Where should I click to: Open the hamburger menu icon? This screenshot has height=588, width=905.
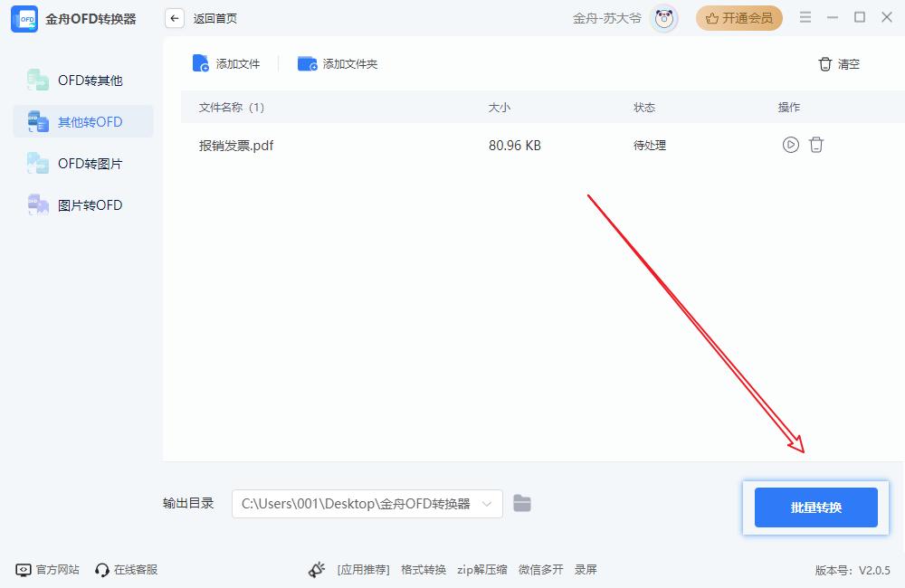tap(805, 18)
